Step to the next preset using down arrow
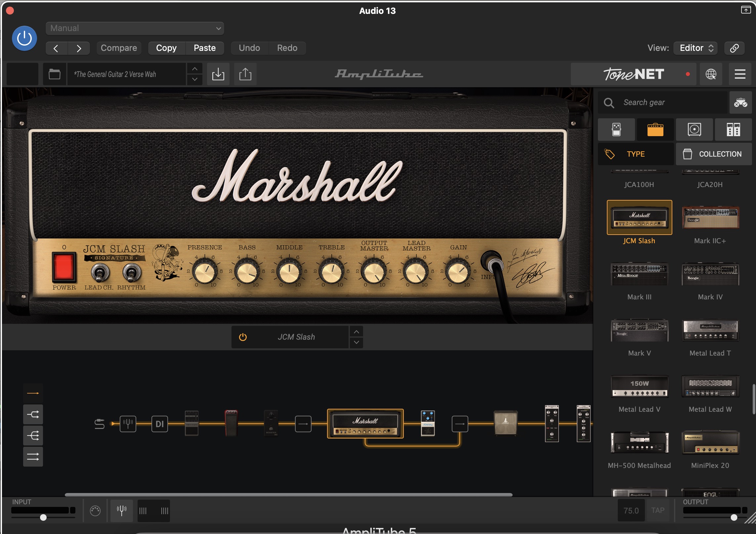 click(195, 79)
